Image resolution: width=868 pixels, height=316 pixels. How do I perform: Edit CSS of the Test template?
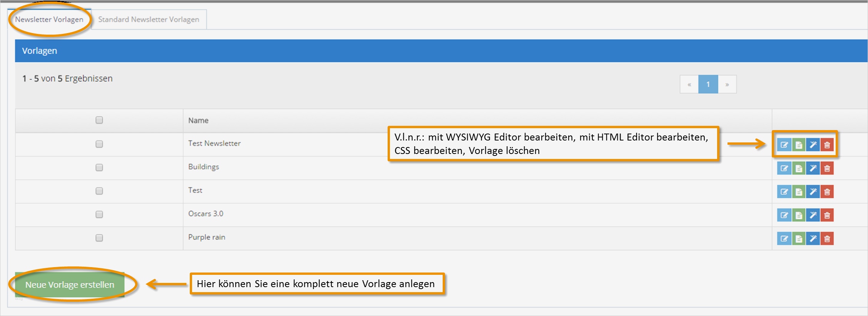813,191
